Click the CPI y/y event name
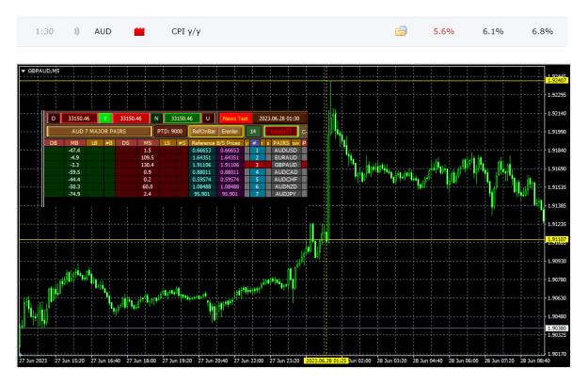This screenshot has width=588, height=385. click(x=185, y=31)
